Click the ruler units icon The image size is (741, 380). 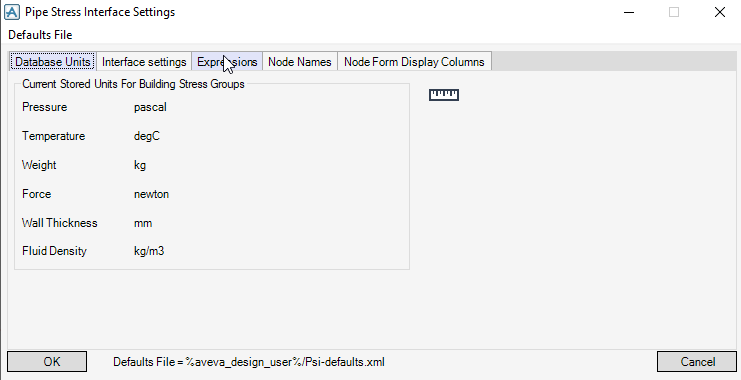coord(444,95)
